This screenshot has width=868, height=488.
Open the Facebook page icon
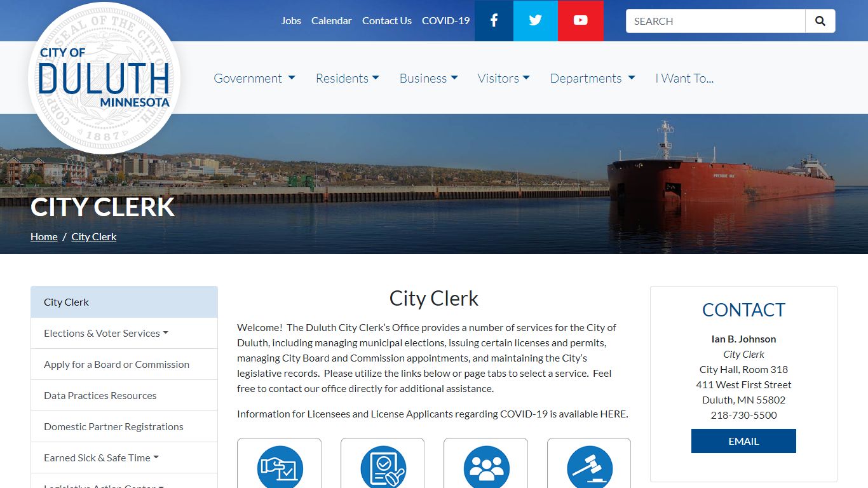pyautogui.click(x=494, y=20)
